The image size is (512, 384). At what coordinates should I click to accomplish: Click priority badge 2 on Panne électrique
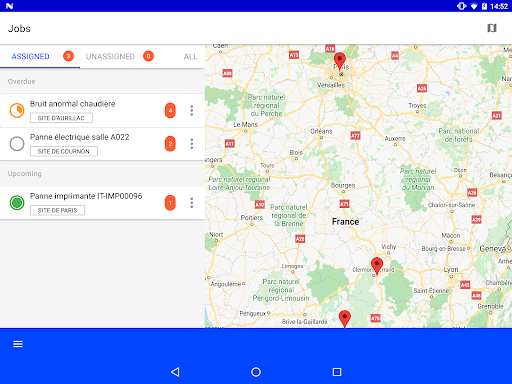pyautogui.click(x=170, y=144)
